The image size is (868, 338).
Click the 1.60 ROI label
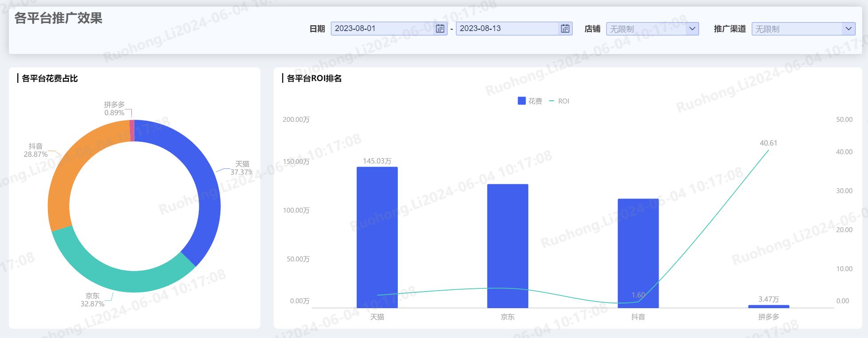pyautogui.click(x=638, y=295)
